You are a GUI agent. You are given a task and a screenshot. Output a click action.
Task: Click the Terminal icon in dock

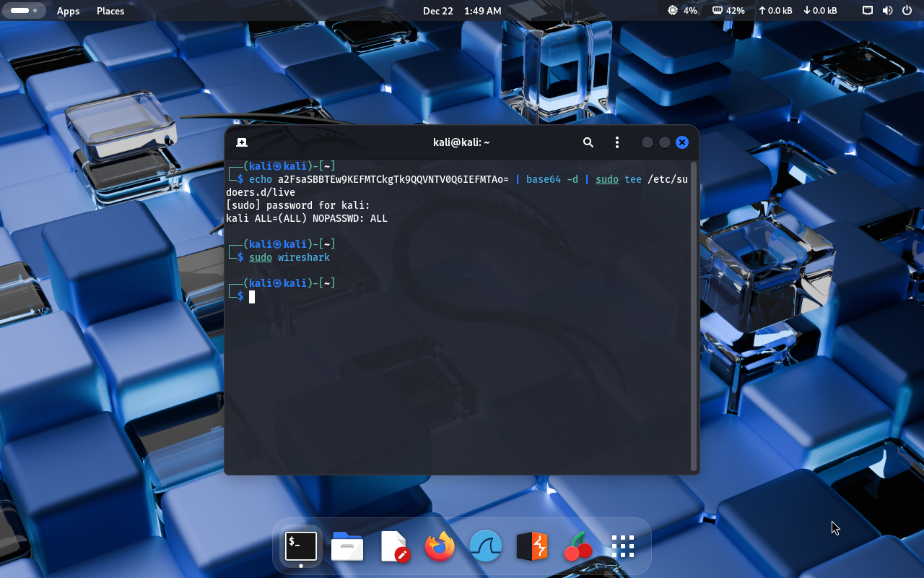click(301, 546)
